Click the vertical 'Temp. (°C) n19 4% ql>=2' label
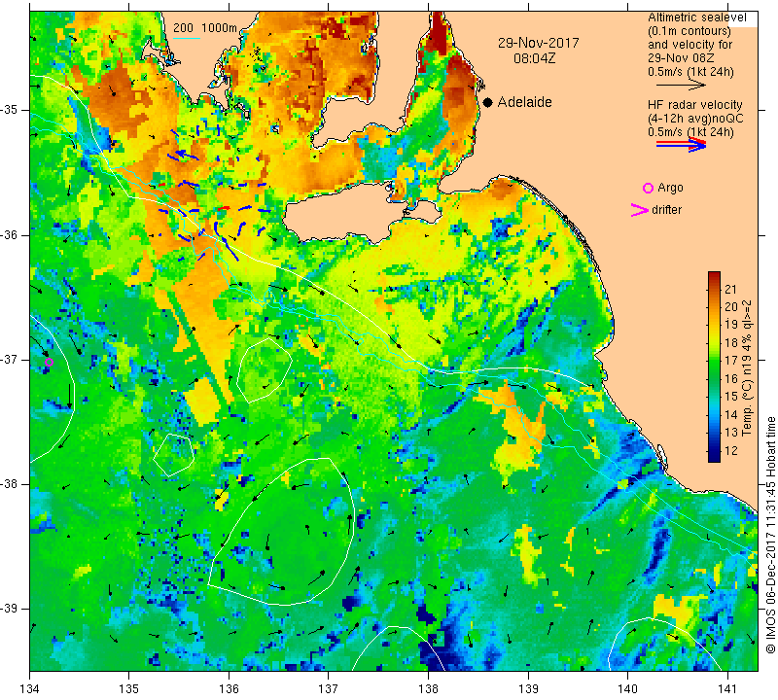The height and width of the screenshot is (700, 778). [747, 367]
